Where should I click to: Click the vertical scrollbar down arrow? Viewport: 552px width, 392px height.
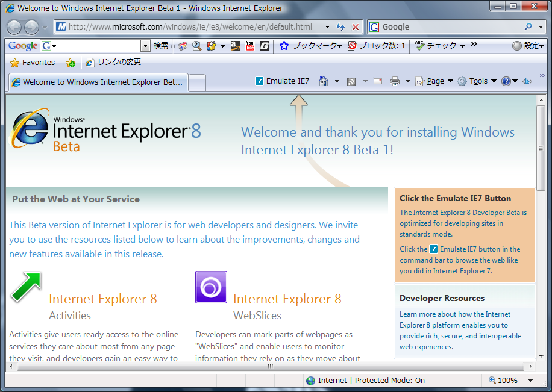[541, 356]
